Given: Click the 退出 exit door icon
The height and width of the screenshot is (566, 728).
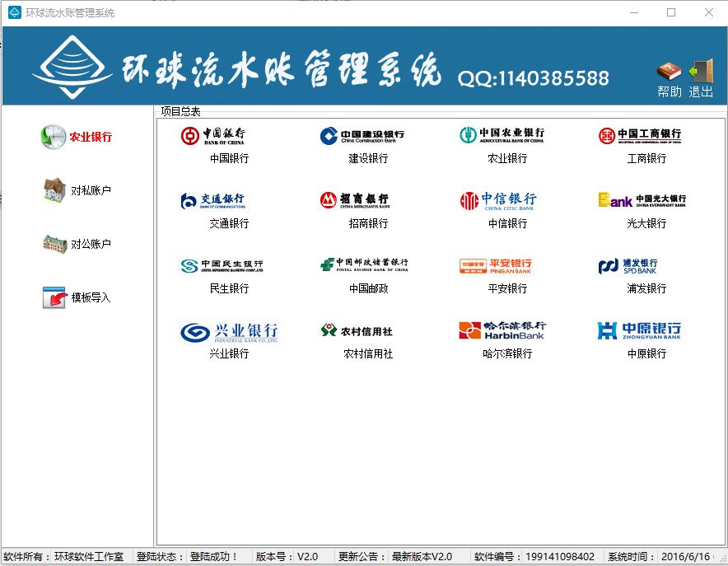Looking at the screenshot, I should [701, 72].
